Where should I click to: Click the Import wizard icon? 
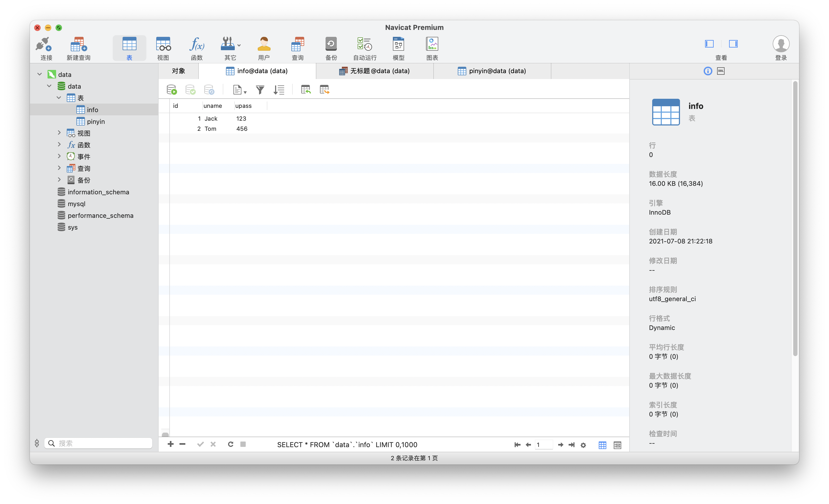306,90
